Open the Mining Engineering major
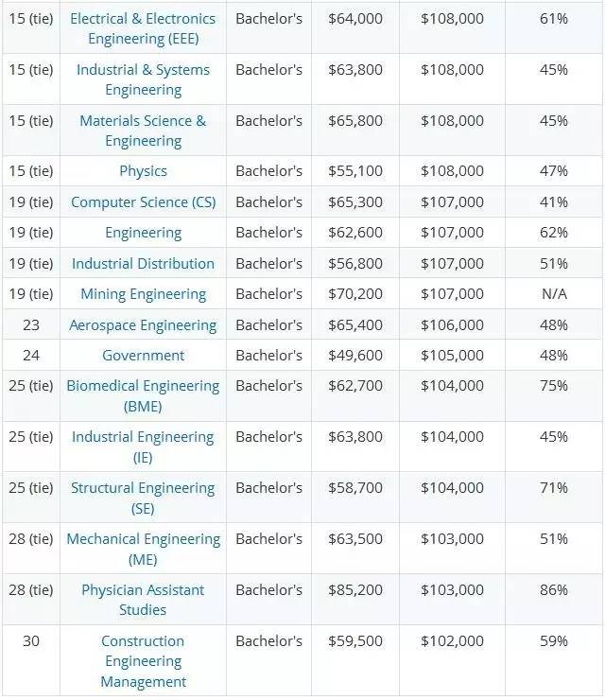Image resolution: width=605 pixels, height=700 pixels. click(143, 294)
